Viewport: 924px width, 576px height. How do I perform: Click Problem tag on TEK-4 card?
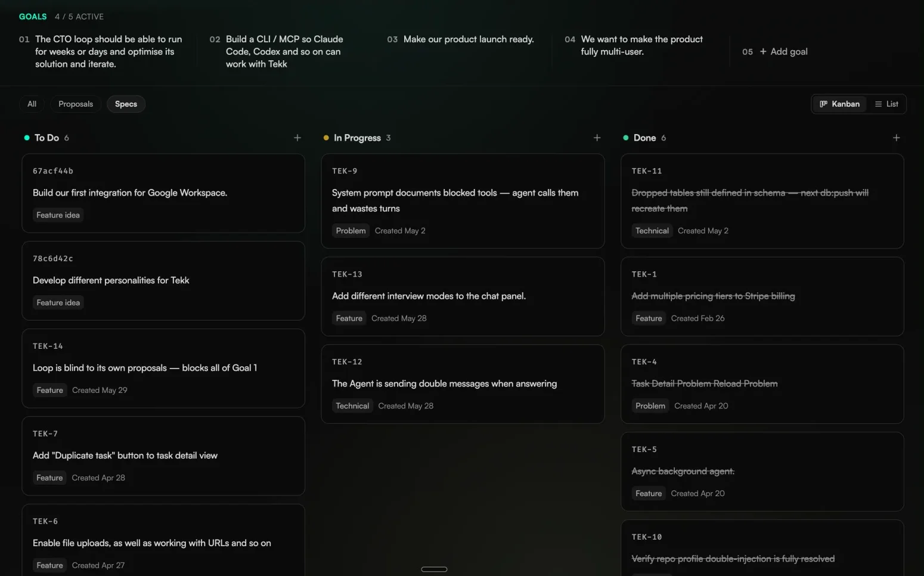pos(650,406)
